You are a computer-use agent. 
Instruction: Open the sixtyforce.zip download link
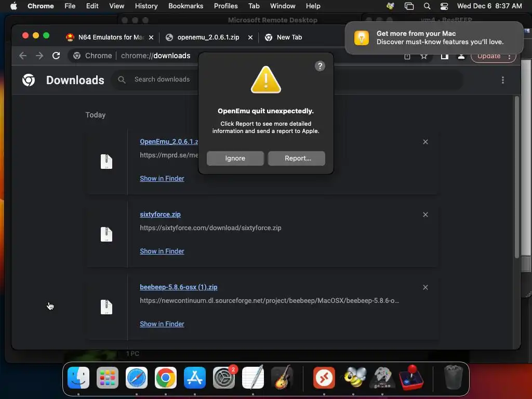click(x=160, y=215)
